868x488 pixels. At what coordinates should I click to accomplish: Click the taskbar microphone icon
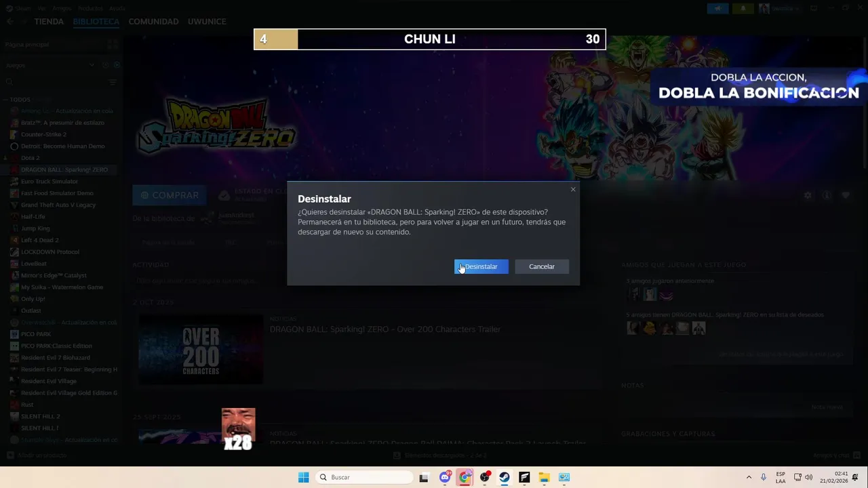[764, 477]
